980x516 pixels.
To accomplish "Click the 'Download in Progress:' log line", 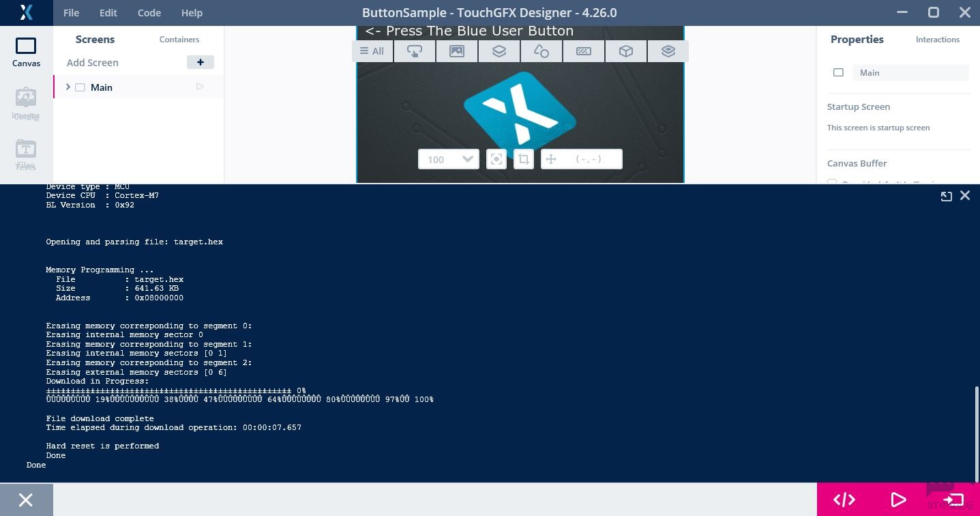I will [98, 381].
